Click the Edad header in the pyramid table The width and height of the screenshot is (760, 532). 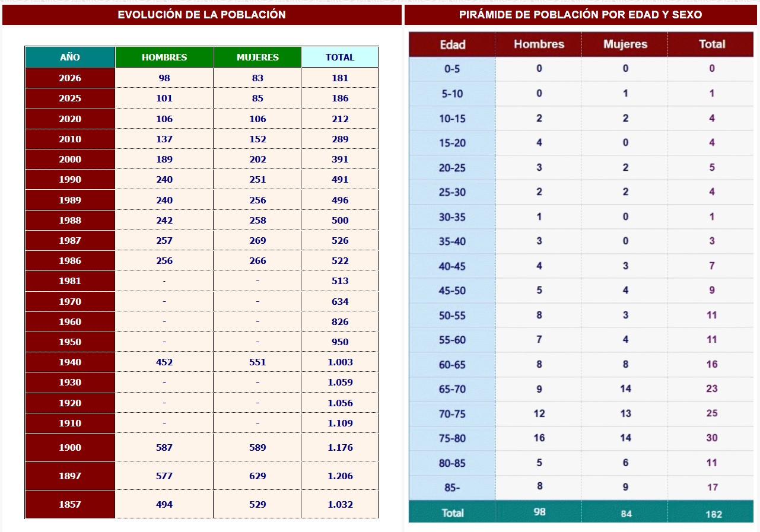pyautogui.click(x=452, y=44)
